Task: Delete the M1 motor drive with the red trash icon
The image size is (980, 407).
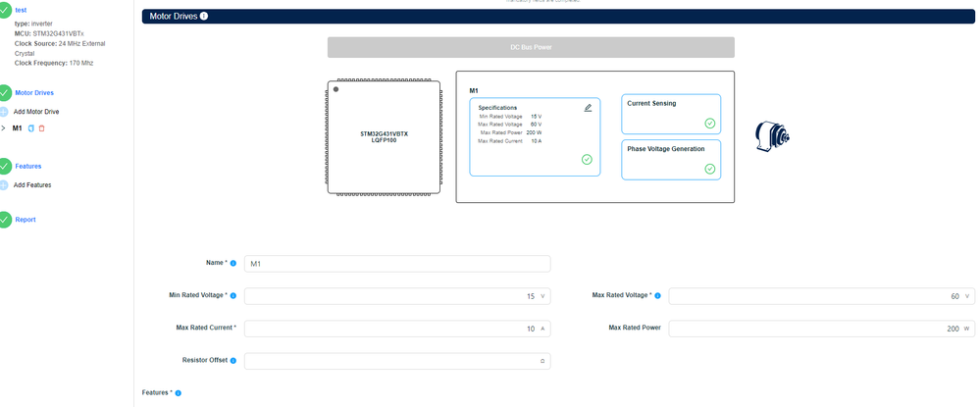Action: 42,128
